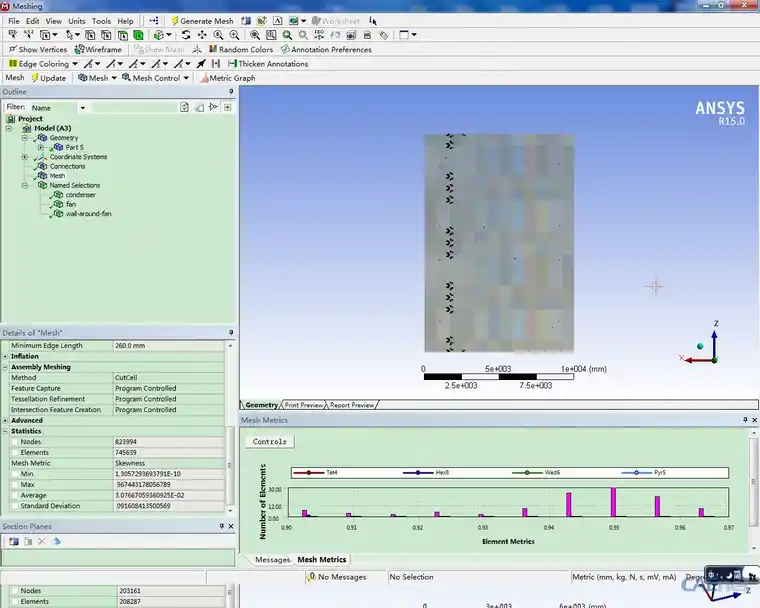Select the Pan tool icon

(x=202, y=35)
